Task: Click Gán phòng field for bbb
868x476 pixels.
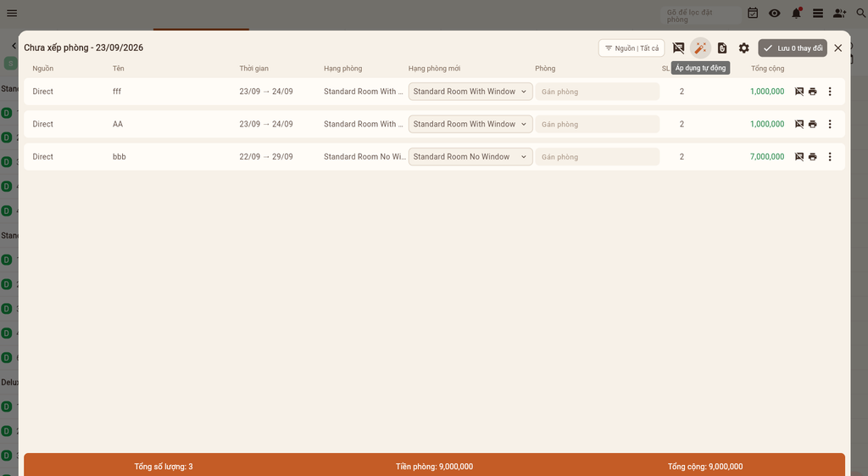Action: [598, 157]
